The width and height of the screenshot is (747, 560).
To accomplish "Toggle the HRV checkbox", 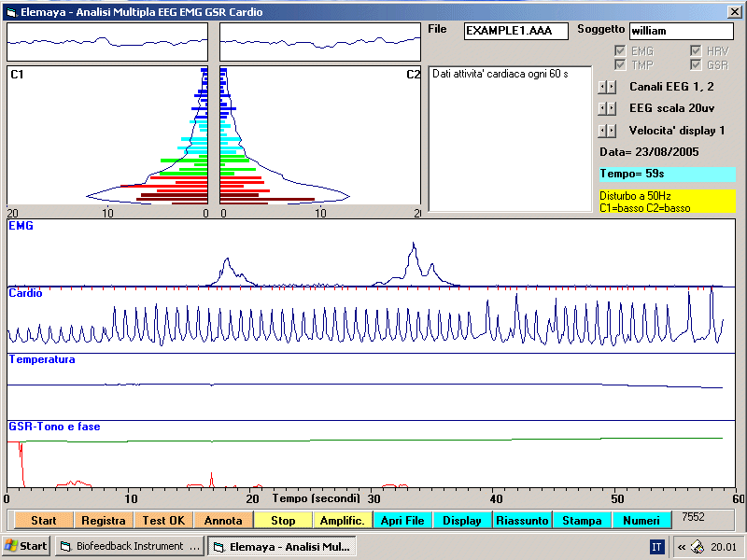I will coord(696,51).
